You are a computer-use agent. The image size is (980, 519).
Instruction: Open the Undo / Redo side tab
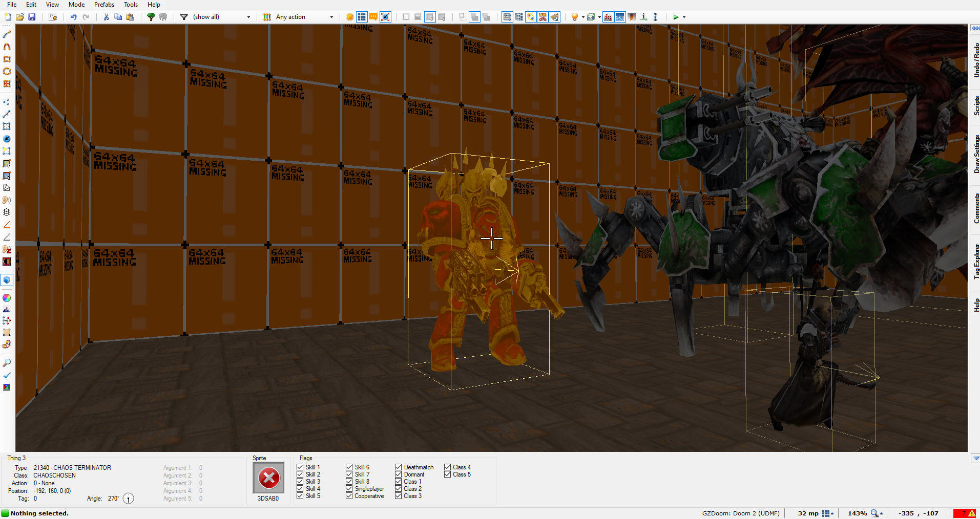click(x=976, y=61)
